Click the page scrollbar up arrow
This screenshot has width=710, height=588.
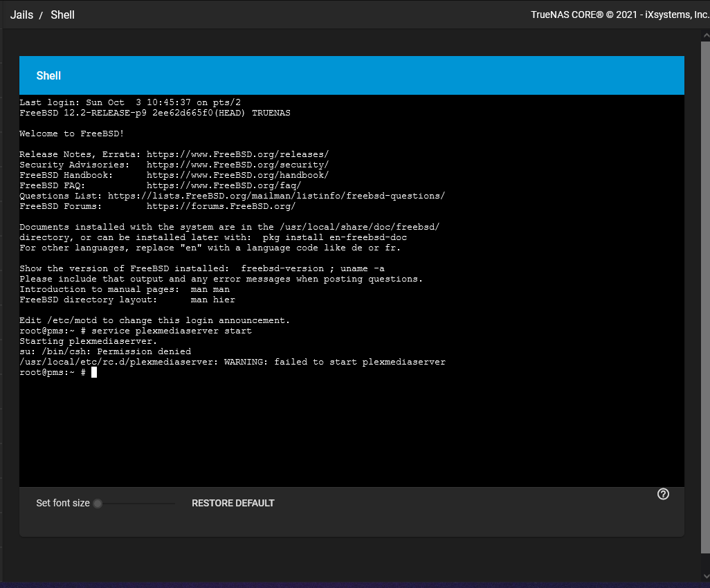coord(705,35)
